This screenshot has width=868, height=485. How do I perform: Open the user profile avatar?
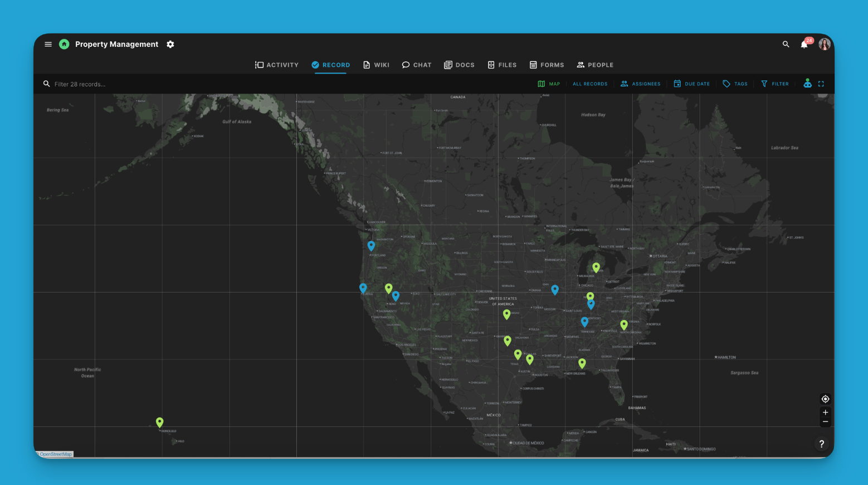point(824,44)
